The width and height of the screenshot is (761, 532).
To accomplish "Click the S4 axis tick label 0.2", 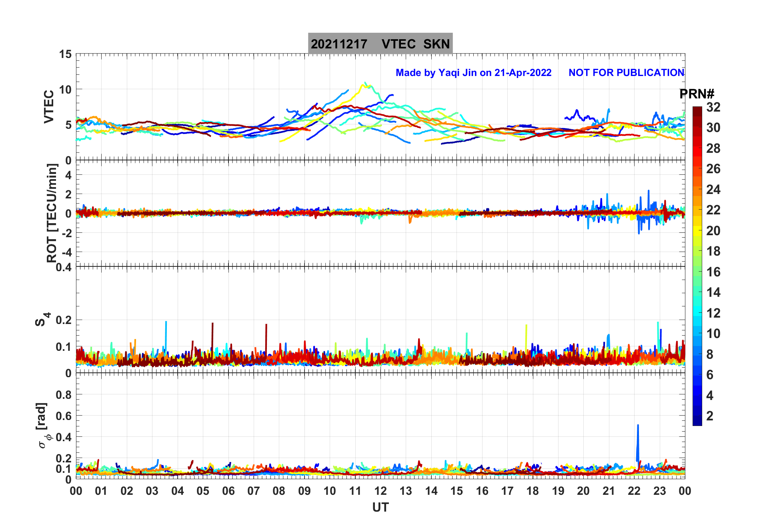I will [x=64, y=320].
